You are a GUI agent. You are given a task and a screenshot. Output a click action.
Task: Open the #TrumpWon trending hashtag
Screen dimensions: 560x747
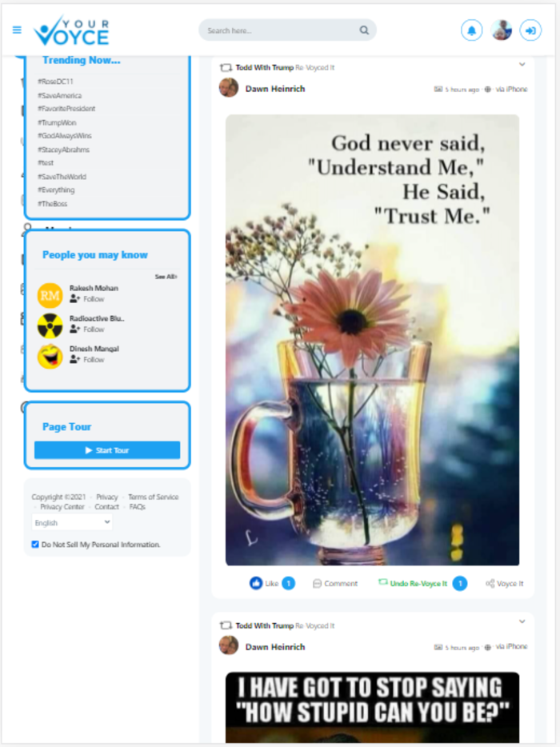[x=57, y=122]
